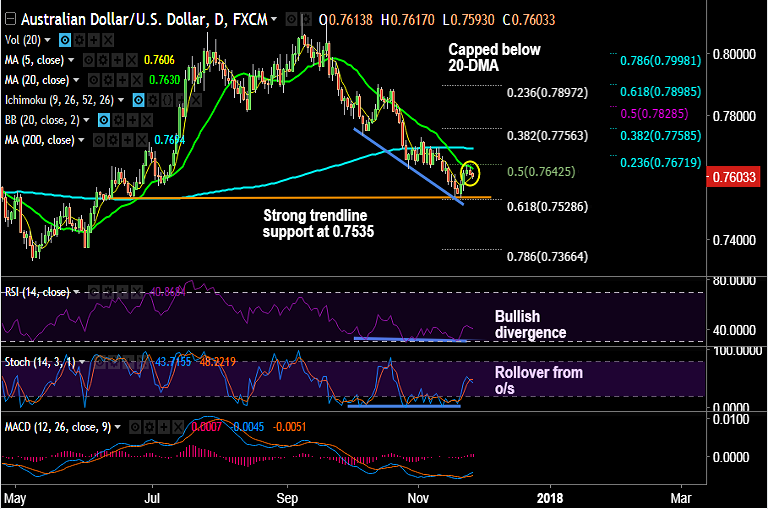This screenshot has width=768, height=511.
Task: Toggle visibility of RSI (14, close)
Action: (x=95, y=292)
